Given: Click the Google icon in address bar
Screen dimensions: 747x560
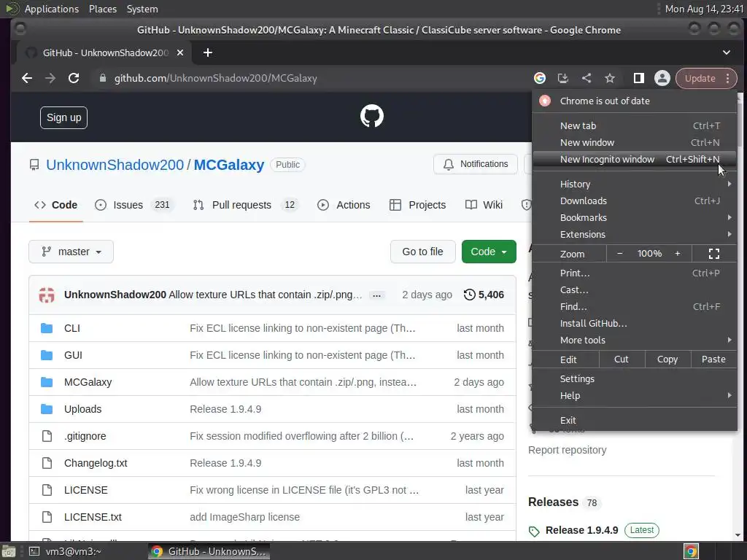Looking at the screenshot, I should click(x=539, y=78).
